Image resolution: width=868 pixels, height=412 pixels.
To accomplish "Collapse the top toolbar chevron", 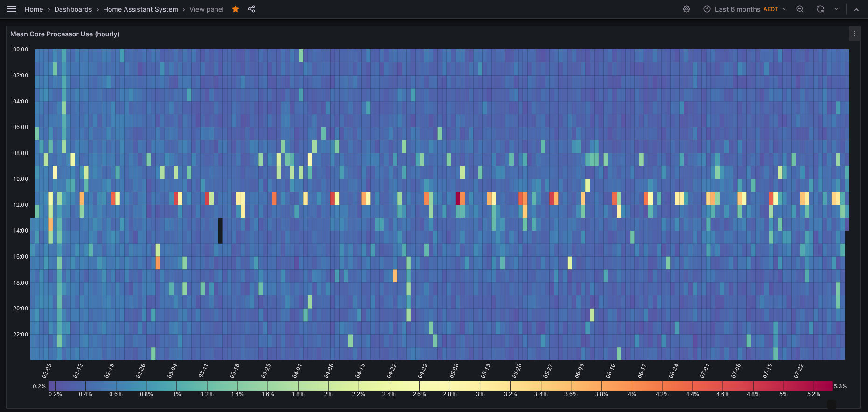I will click(x=856, y=9).
